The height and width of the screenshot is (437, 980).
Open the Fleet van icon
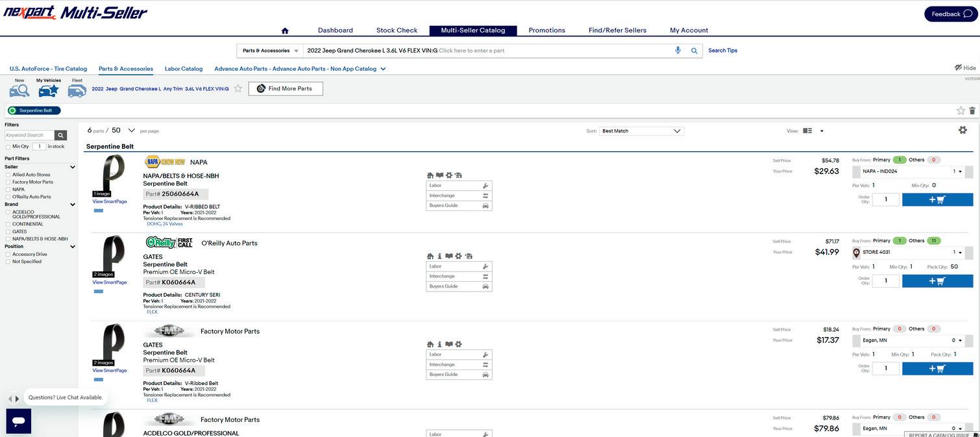coord(77,91)
